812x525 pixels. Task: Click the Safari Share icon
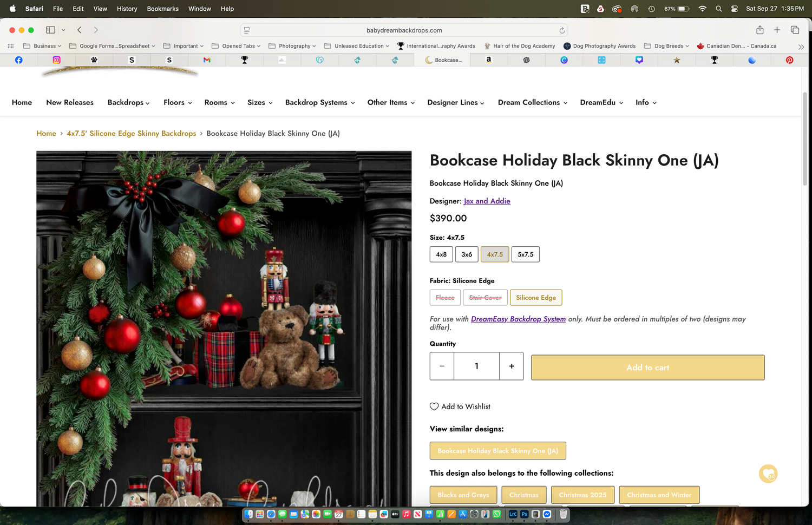760,30
